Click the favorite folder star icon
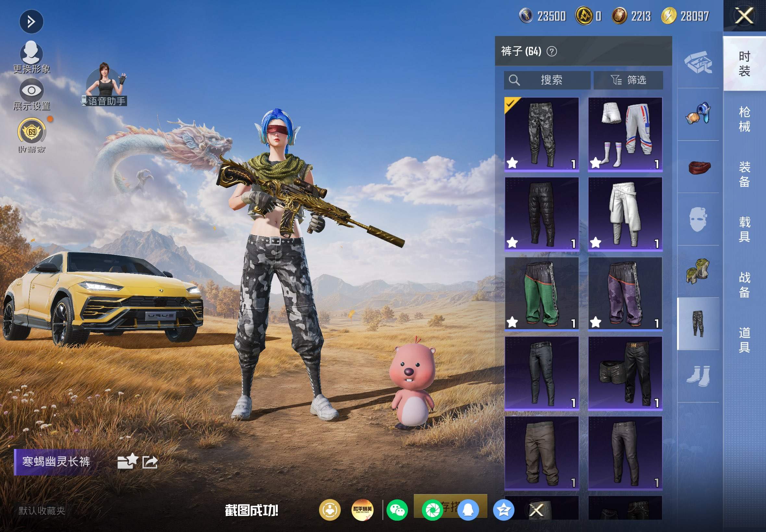This screenshot has height=532, width=766. click(x=128, y=461)
